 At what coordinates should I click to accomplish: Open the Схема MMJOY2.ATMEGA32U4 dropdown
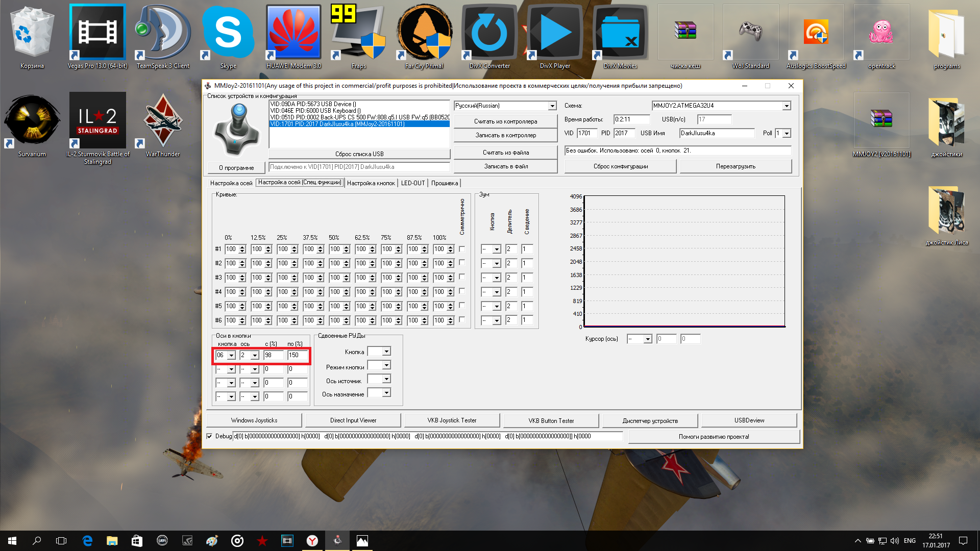[787, 106]
